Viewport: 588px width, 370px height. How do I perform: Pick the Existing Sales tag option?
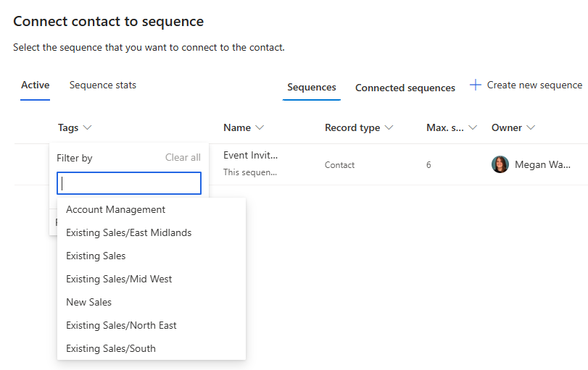click(96, 256)
